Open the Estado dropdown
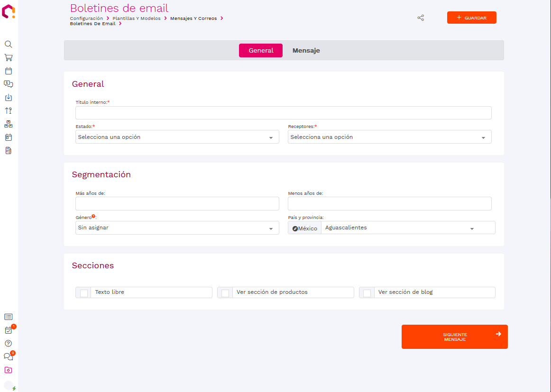551x392 pixels. point(177,137)
